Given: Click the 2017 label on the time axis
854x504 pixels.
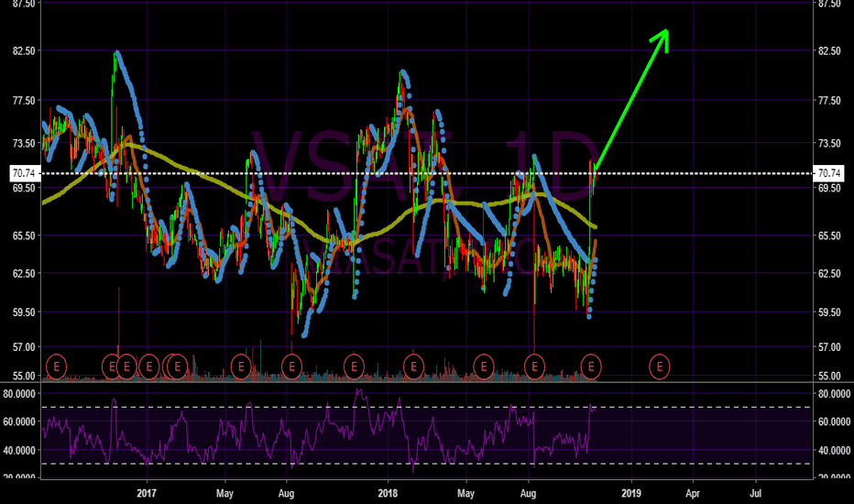Looking at the screenshot, I should pyautogui.click(x=147, y=494).
